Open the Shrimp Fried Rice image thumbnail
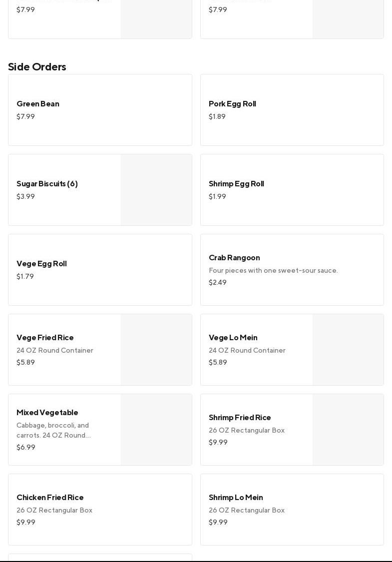Viewport: 392px width, 562px height. click(x=348, y=430)
